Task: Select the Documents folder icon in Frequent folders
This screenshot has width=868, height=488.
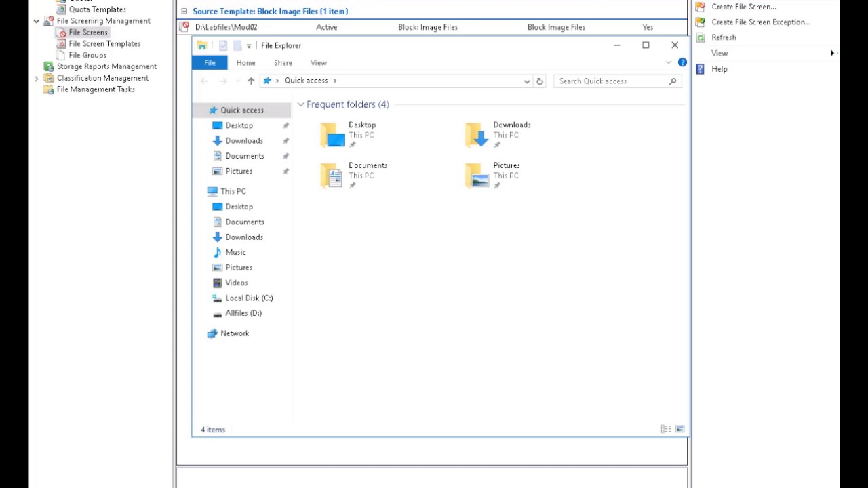Action: coord(332,176)
